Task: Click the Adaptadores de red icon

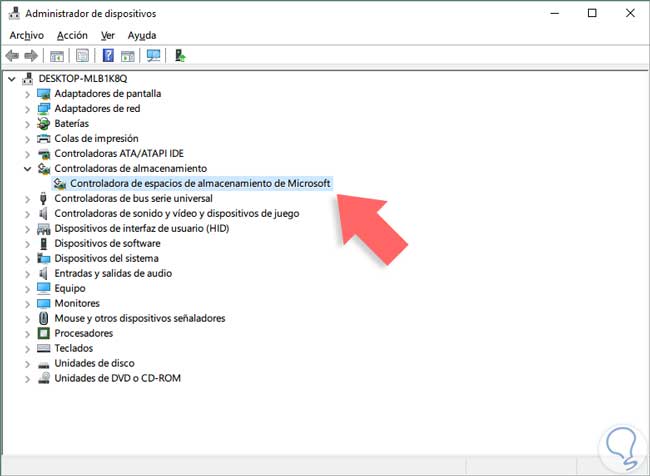Action: pyautogui.click(x=44, y=109)
